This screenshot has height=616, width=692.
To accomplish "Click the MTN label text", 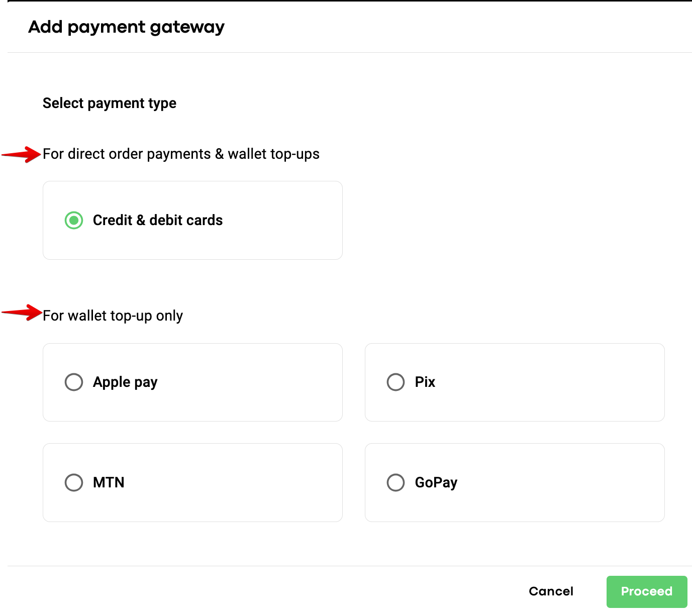I will 109,482.
